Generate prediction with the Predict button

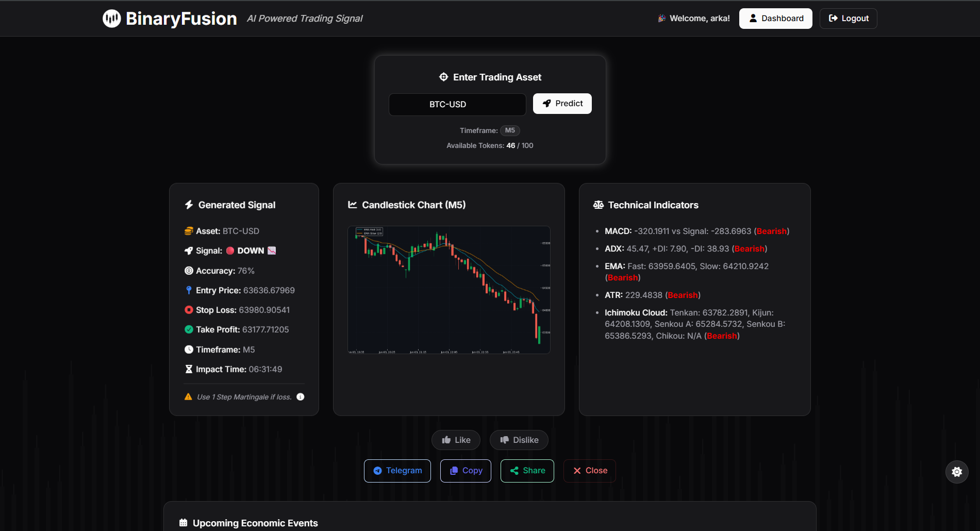click(x=562, y=104)
